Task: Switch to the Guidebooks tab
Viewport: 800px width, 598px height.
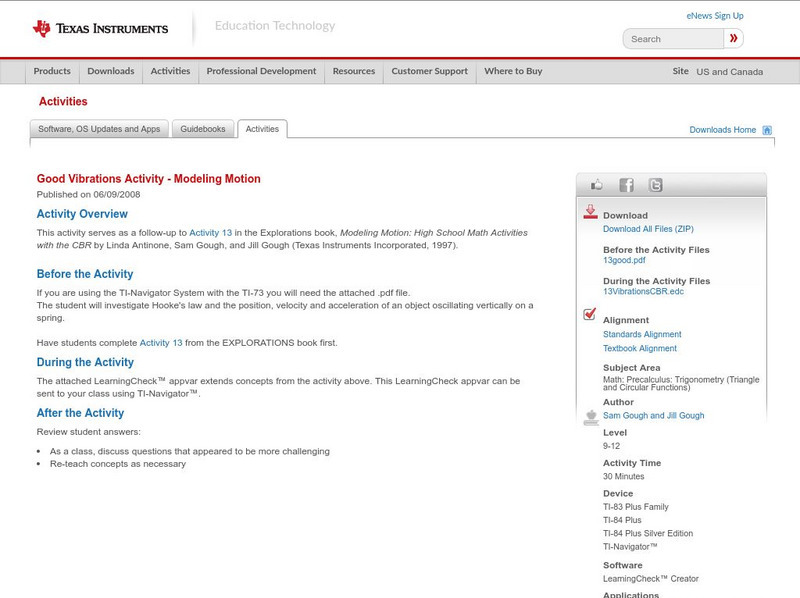Action: [202, 128]
